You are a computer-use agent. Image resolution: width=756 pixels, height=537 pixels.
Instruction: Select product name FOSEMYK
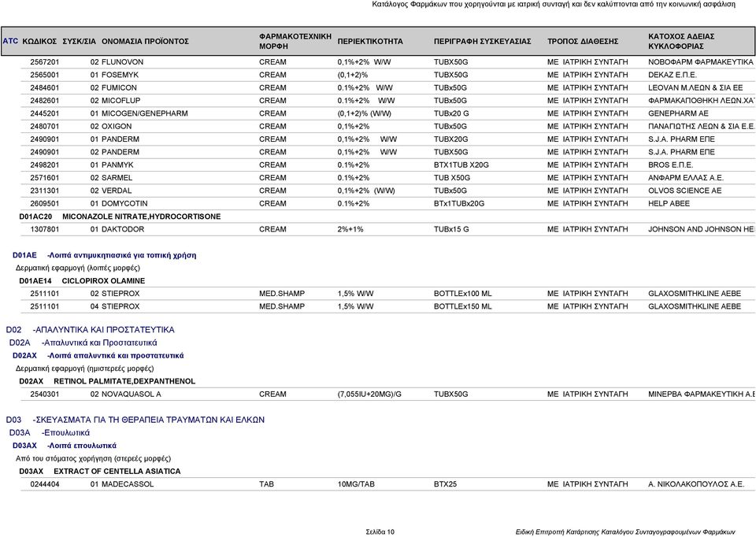[120, 76]
